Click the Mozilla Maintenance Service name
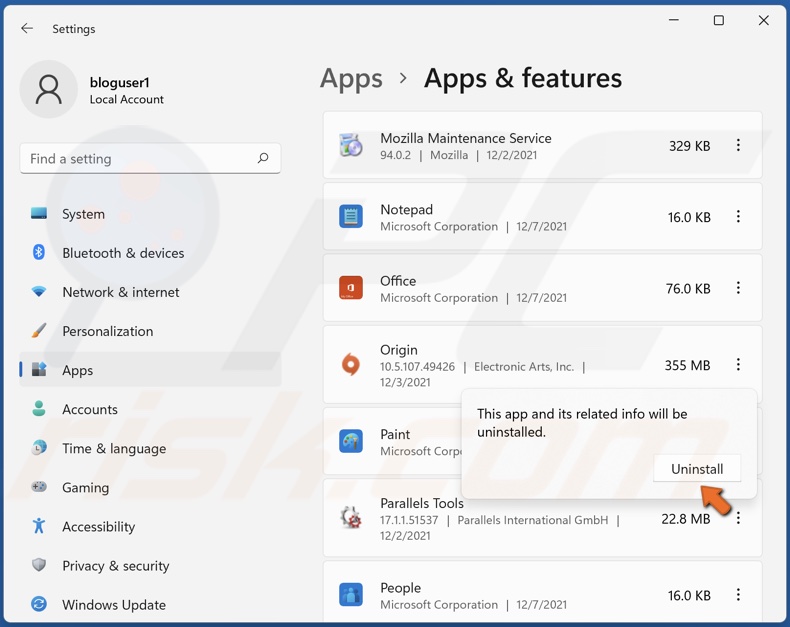The image size is (790, 627). (466, 138)
